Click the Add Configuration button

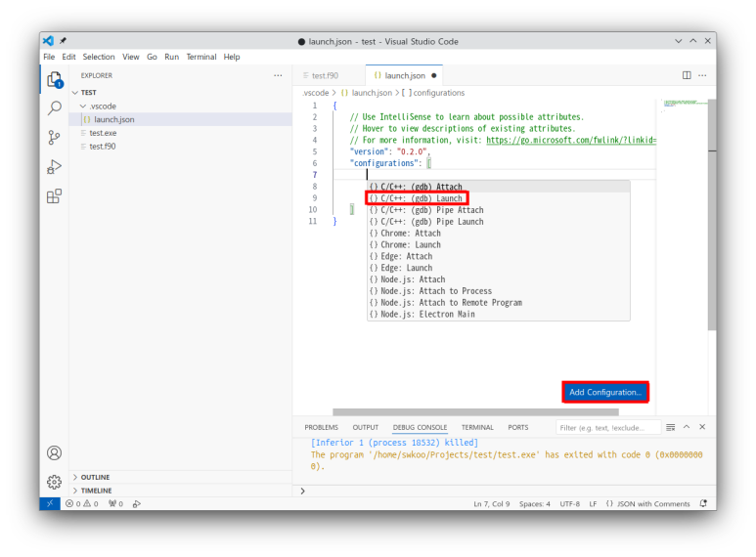pyautogui.click(x=605, y=392)
